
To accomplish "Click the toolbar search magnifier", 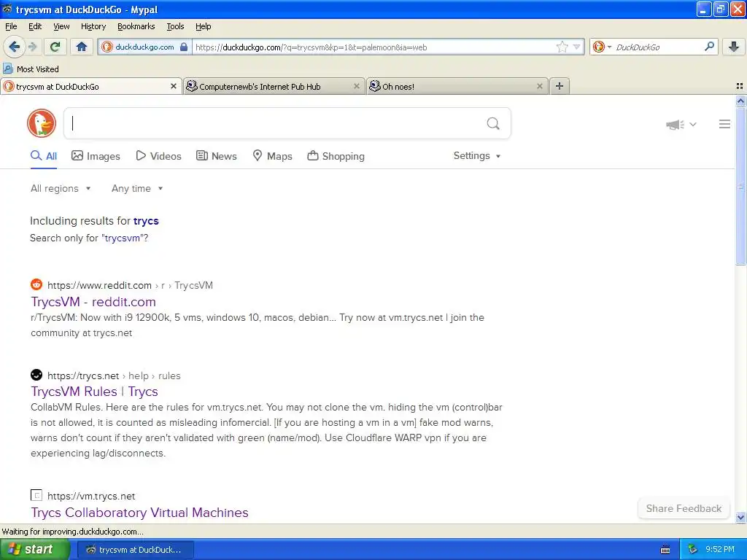I will pos(709,46).
